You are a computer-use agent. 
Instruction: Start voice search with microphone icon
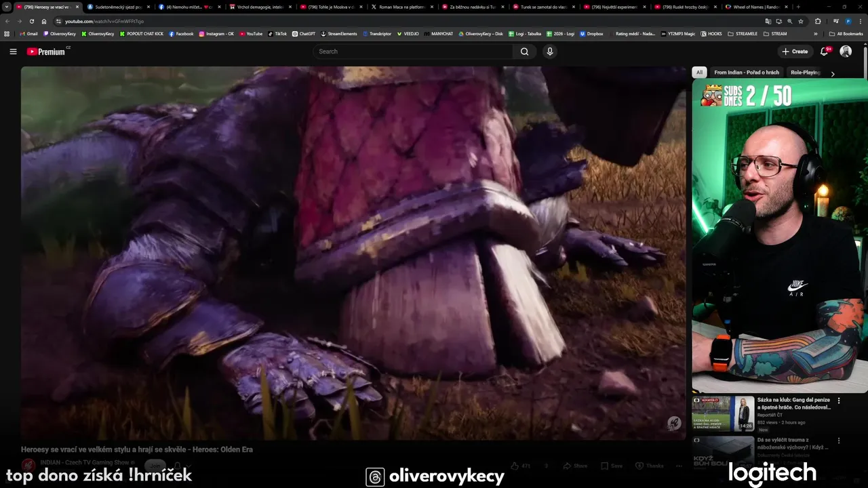coord(550,52)
